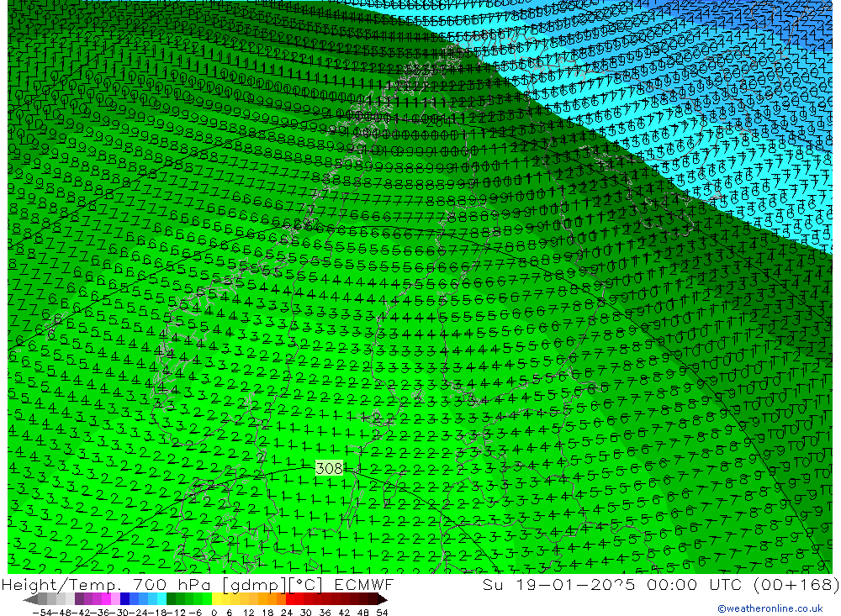Click the 308 contour height label
The width and height of the screenshot is (841, 616).
point(329,469)
